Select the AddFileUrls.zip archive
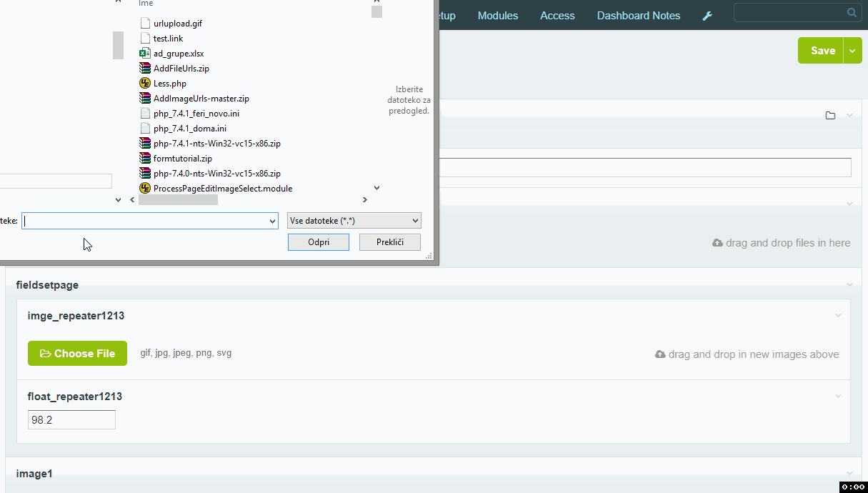The height and width of the screenshot is (493, 868). tap(181, 69)
